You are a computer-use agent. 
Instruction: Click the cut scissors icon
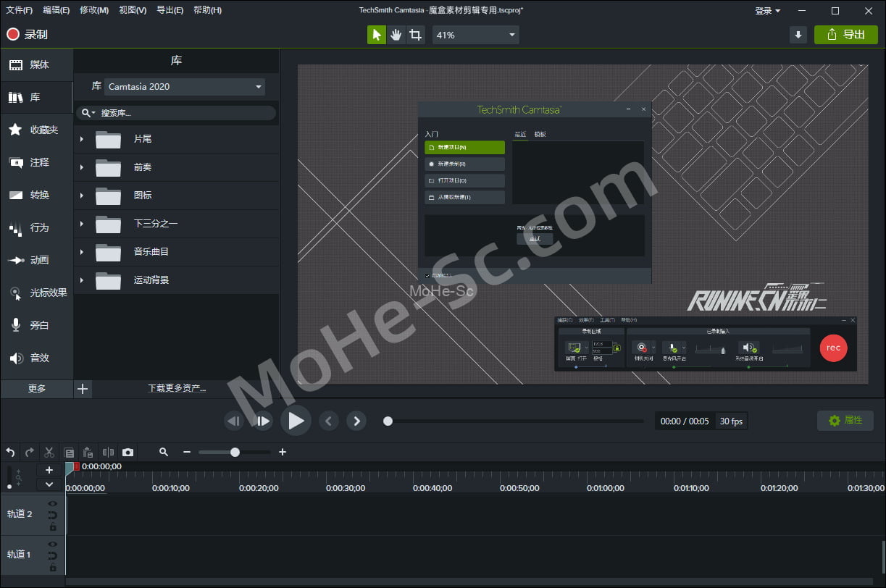click(49, 452)
